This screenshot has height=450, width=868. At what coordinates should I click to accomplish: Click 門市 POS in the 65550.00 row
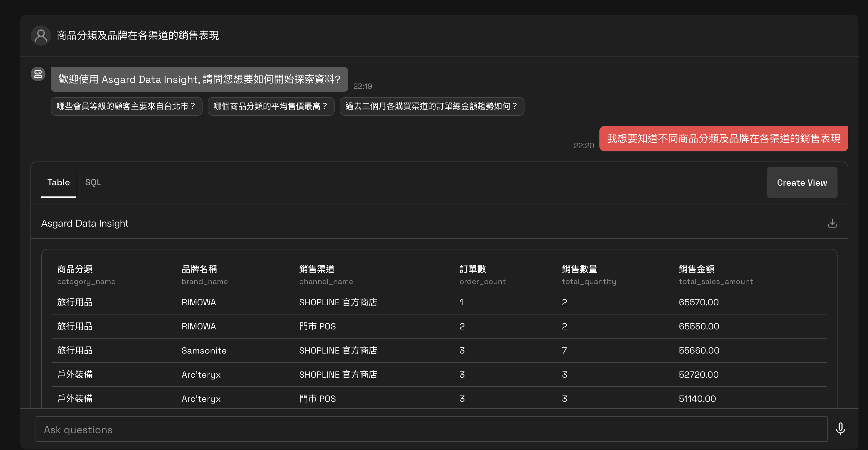coord(317,326)
